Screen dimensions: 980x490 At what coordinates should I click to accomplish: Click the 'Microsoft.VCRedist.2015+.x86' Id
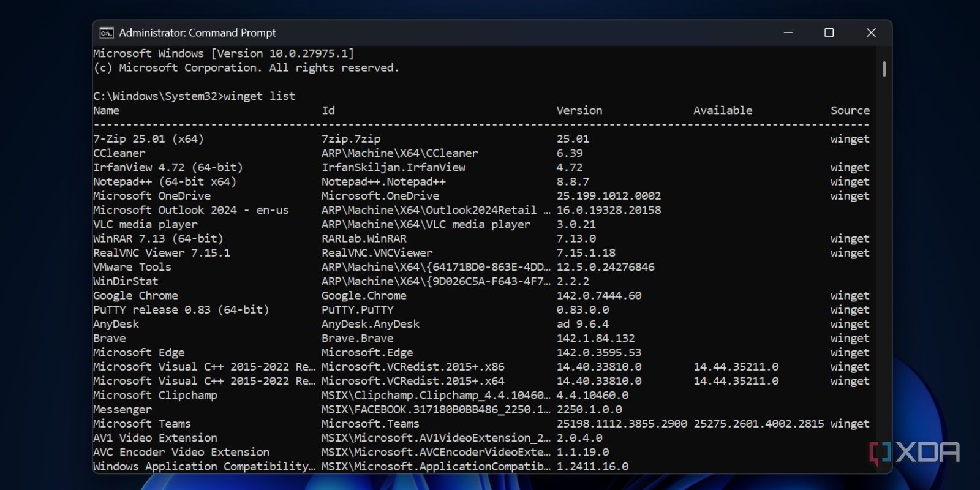413,367
